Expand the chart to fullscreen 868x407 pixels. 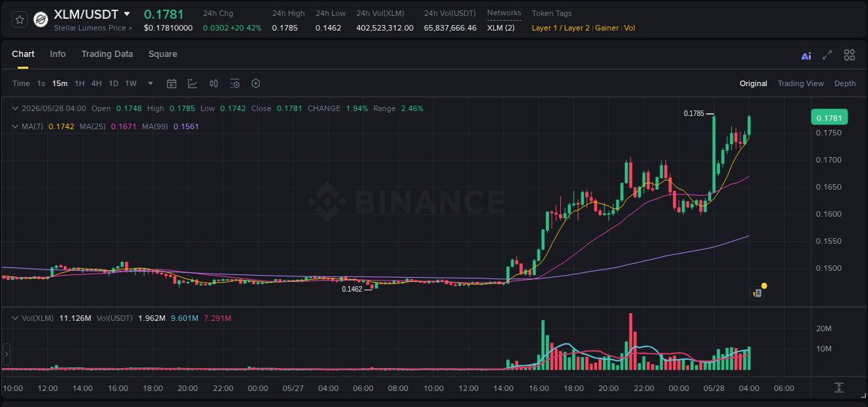tap(827, 55)
